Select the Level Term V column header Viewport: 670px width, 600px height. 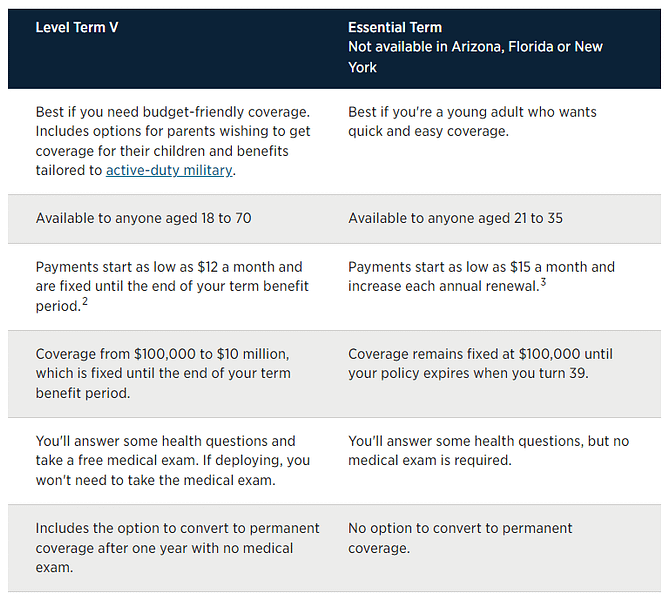pos(76,27)
